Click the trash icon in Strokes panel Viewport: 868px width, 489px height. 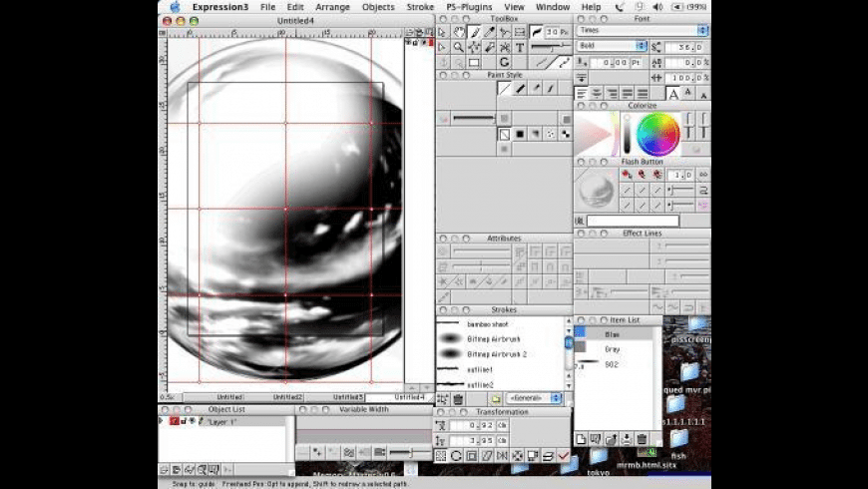click(458, 399)
